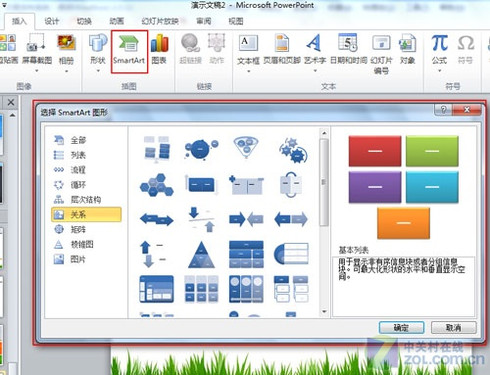This screenshot has height=375, width=490.
Task: Open the 文本框 dropdown arrow
Action: [x=248, y=71]
